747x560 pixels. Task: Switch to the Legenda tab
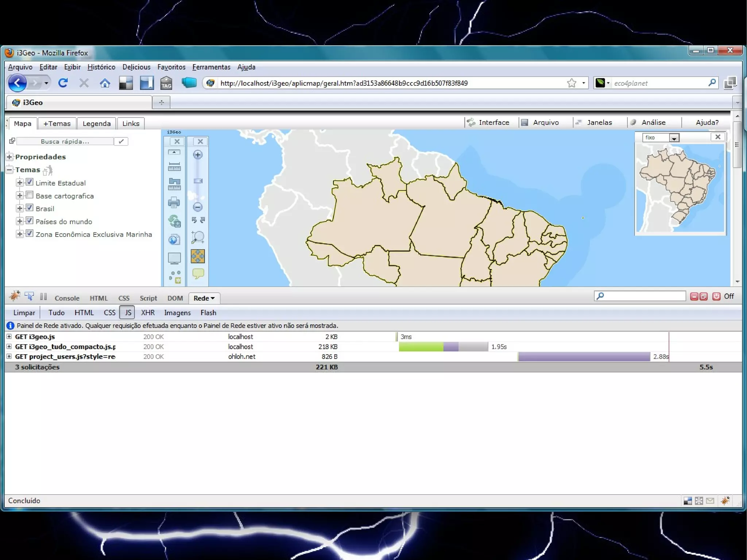point(96,124)
